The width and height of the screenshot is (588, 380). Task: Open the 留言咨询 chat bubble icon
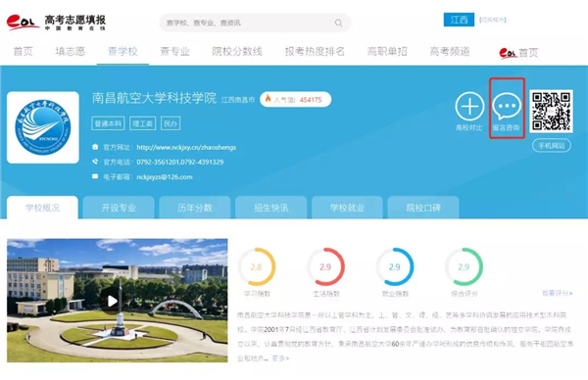coord(507,106)
